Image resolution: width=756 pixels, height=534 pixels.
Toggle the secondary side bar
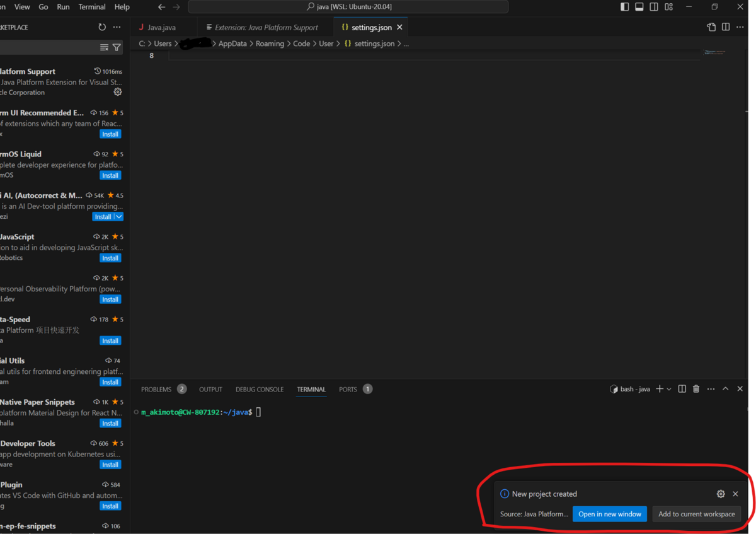(654, 7)
